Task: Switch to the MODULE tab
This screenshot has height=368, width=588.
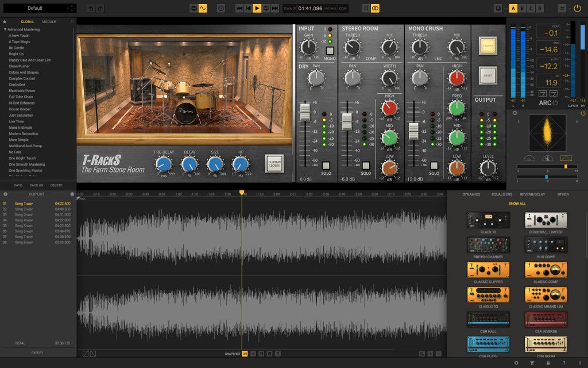Action: tap(49, 21)
